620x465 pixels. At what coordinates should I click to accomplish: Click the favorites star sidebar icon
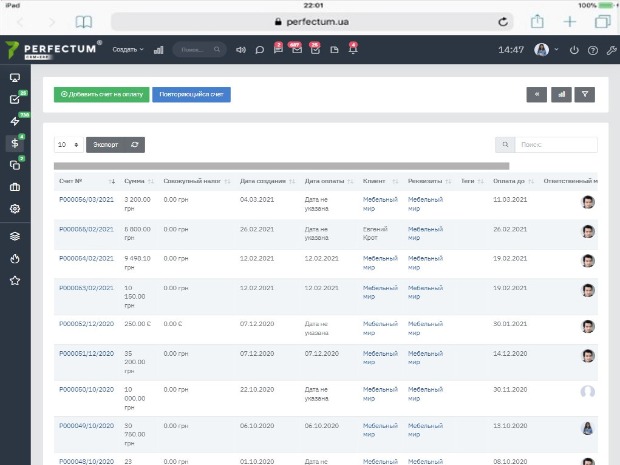coord(15,281)
